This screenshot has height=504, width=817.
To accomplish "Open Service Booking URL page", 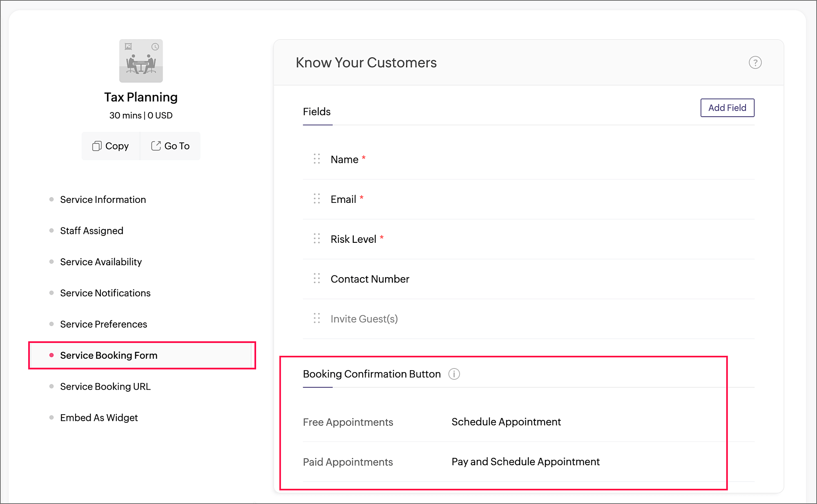I will click(x=105, y=386).
